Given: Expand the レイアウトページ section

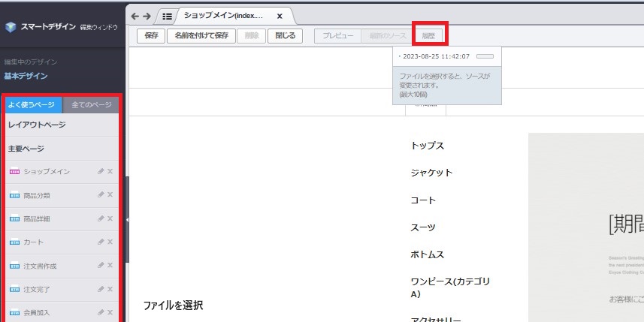Looking at the screenshot, I should click(62, 125).
